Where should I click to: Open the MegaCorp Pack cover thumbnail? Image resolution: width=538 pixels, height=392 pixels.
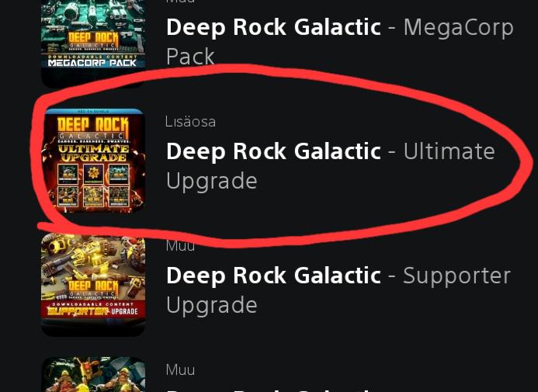(93, 41)
